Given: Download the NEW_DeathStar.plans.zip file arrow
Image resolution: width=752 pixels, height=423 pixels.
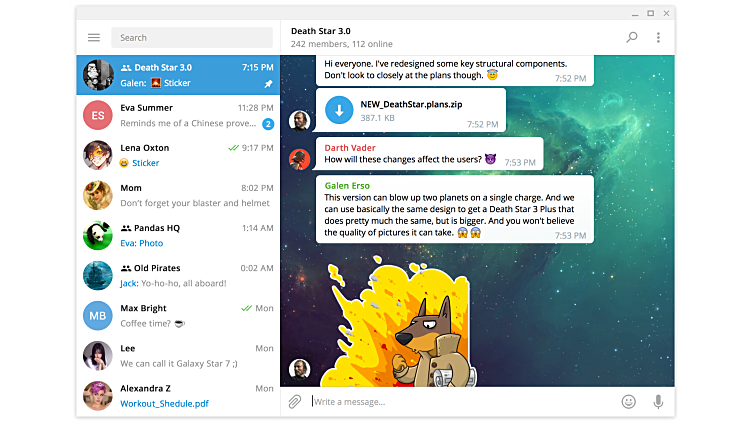Looking at the screenshot, I should click(x=339, y=109).
